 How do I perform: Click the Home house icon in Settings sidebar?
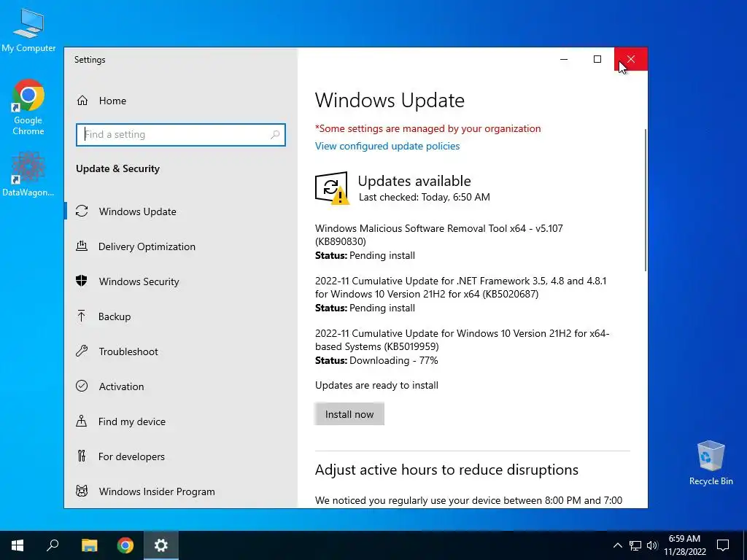coord(82,101)
